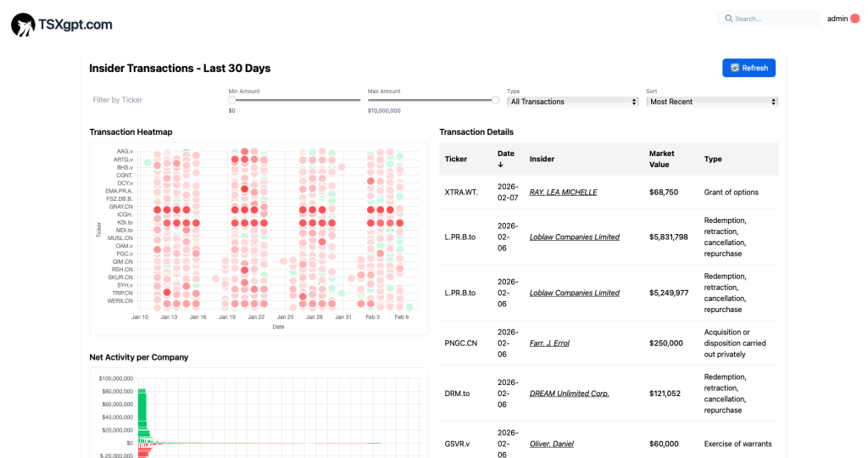Open insider link Farr, J. Errol

[549, 343]
